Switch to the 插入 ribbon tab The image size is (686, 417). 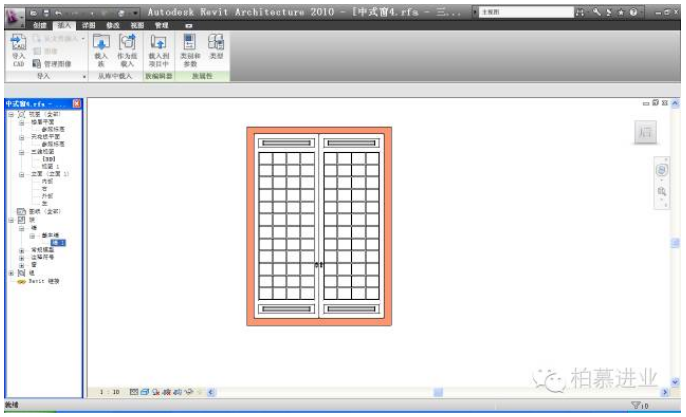64,26
